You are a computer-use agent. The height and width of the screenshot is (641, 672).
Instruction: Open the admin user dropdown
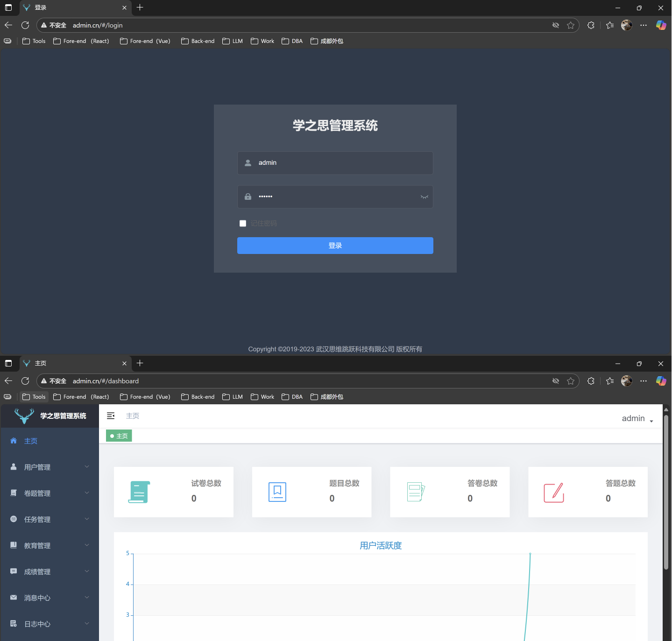point(637,419)
